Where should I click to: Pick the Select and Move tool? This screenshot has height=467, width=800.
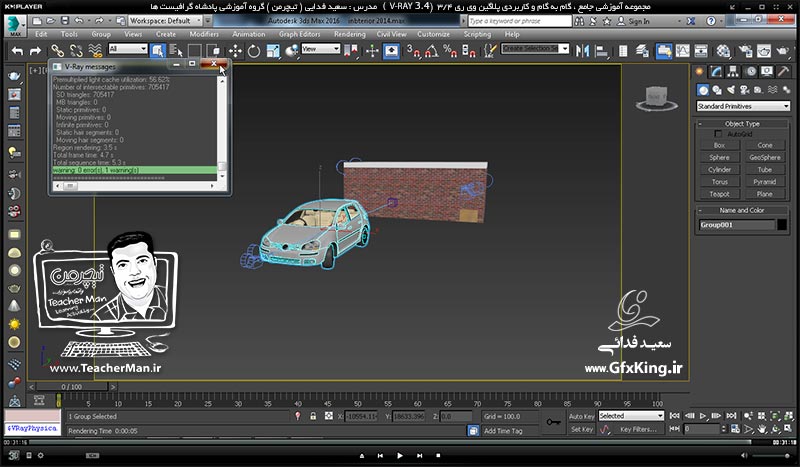point(235,51)
